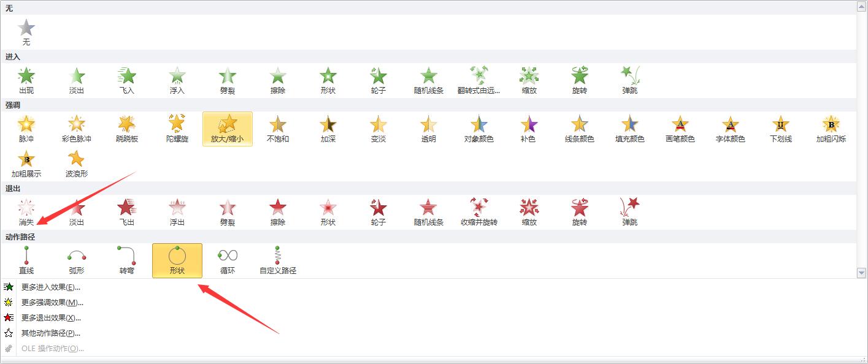Click the highlighted 形状 motion path
Image resolution: width=868 pixels, height=364 pixels.
[177, 260]
